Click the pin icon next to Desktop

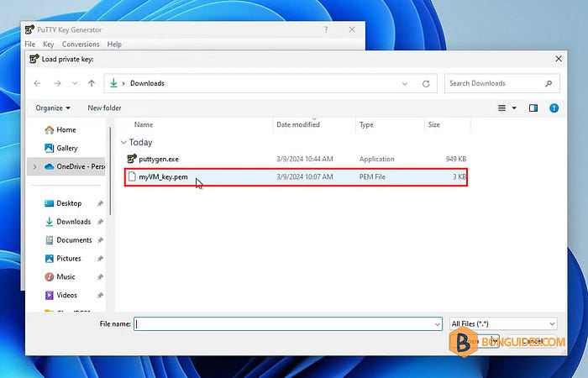click(100, 203)
